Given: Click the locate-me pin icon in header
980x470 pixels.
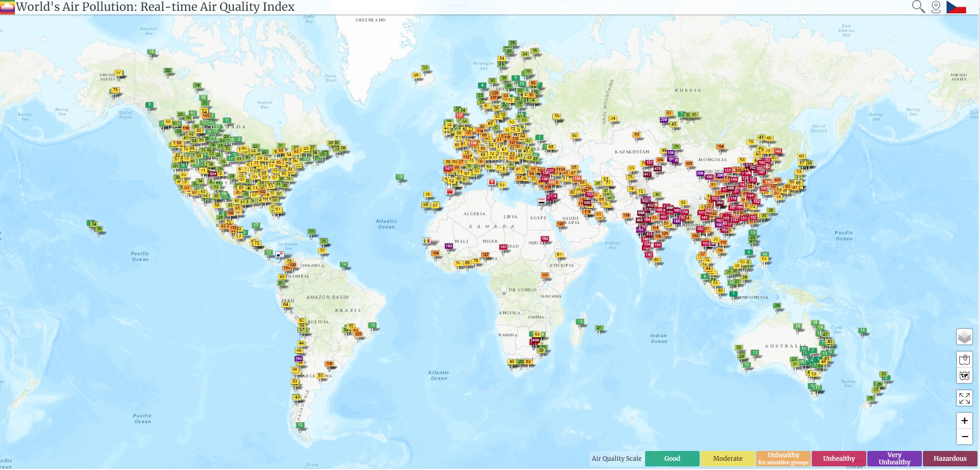Looking at the screenshot, I should (936, 7).
